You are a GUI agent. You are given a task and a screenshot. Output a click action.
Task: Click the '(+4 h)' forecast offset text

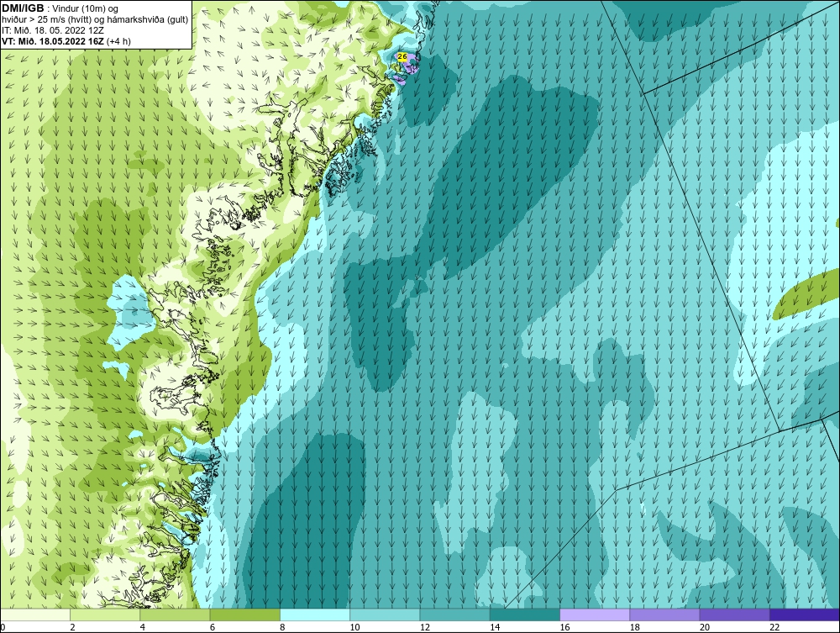coord(119,41)
